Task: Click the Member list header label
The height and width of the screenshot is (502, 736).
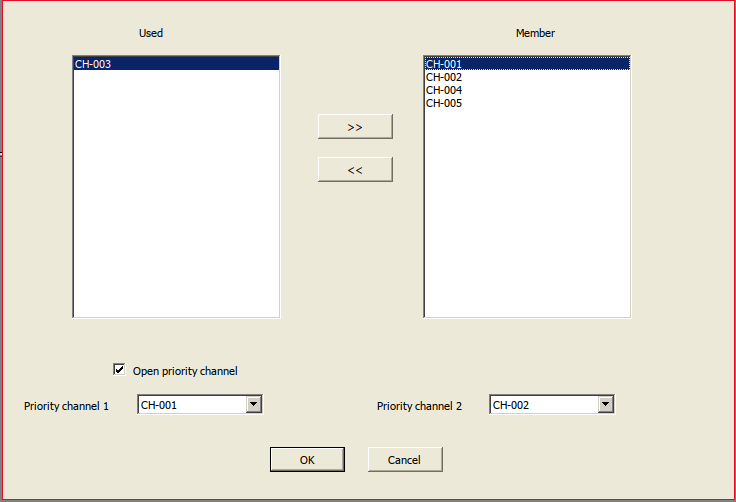Action: (x=535, y=33)
